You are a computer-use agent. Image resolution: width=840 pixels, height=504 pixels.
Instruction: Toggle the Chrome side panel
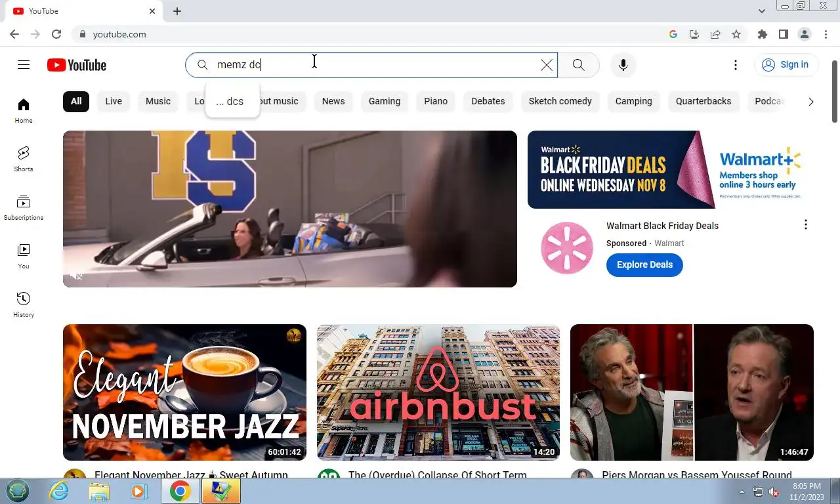coord(784,34)
